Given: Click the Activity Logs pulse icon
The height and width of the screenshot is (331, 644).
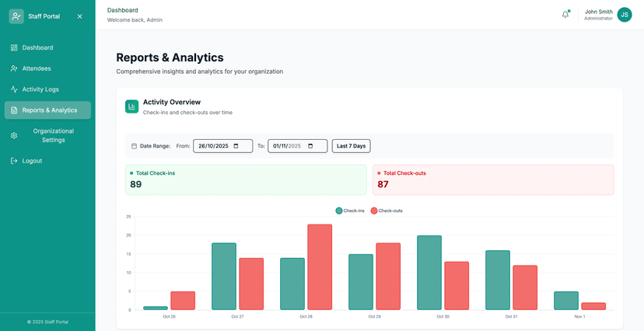Looking at the screenshot, I should coord(14,89).
